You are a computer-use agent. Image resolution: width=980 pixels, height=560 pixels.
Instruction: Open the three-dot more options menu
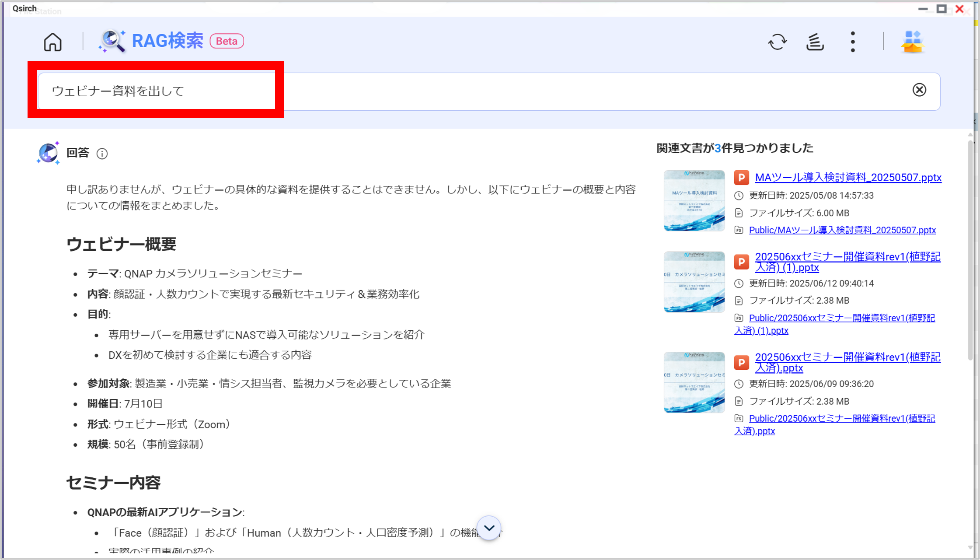[852, 42]
